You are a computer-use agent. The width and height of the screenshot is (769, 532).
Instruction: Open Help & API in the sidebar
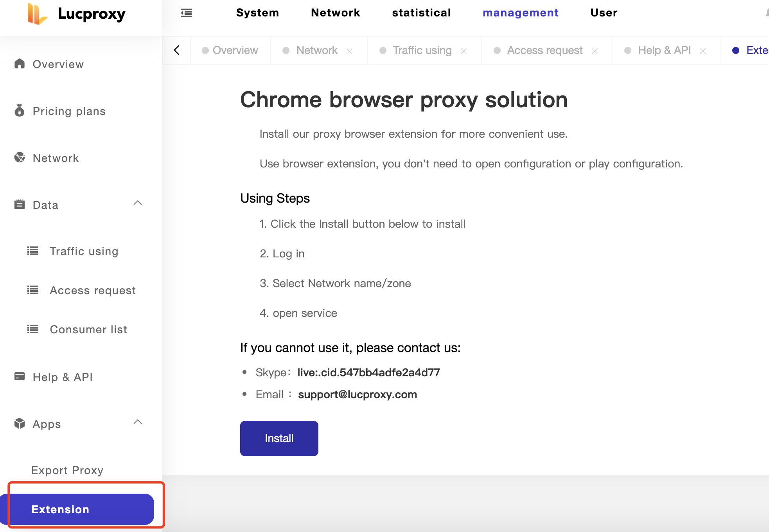click(x=63, y=377)
